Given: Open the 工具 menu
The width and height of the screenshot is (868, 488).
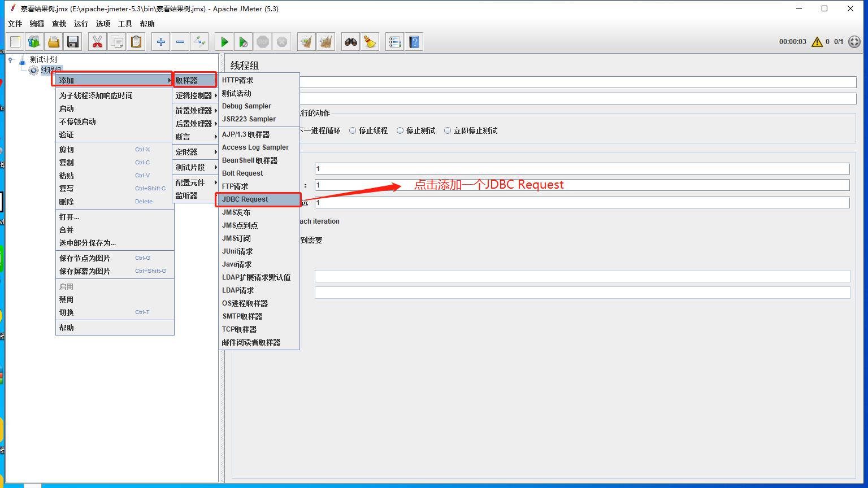Looking at the screenshot, I should click(125, 24).
